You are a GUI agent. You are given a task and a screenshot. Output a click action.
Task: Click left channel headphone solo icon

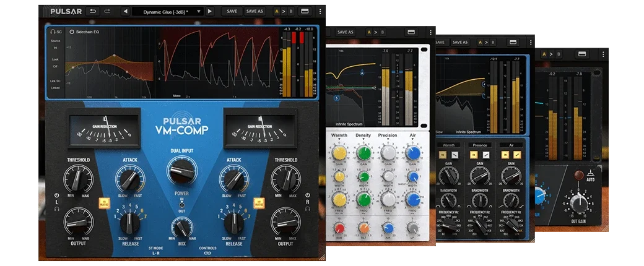[56, 208]
